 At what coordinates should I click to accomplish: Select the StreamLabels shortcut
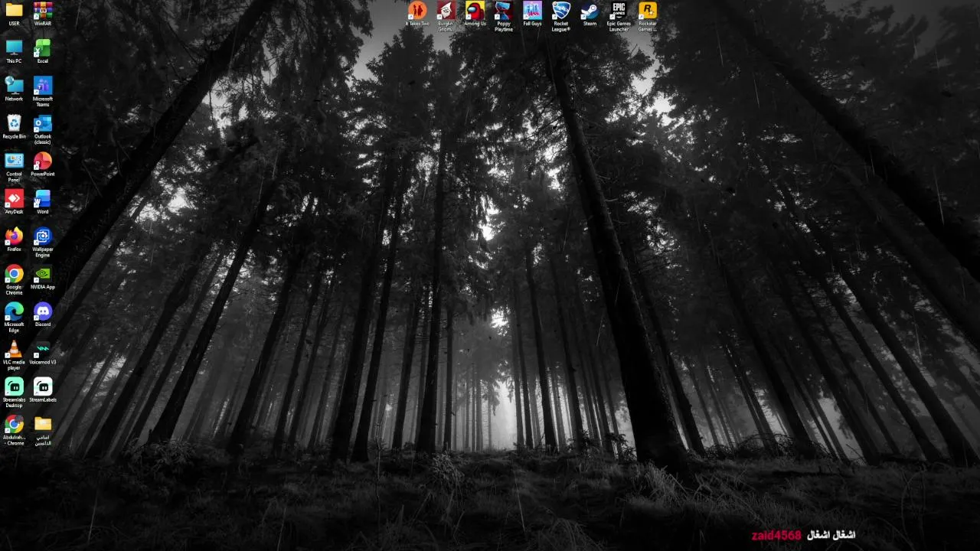[x=43, y=390]
